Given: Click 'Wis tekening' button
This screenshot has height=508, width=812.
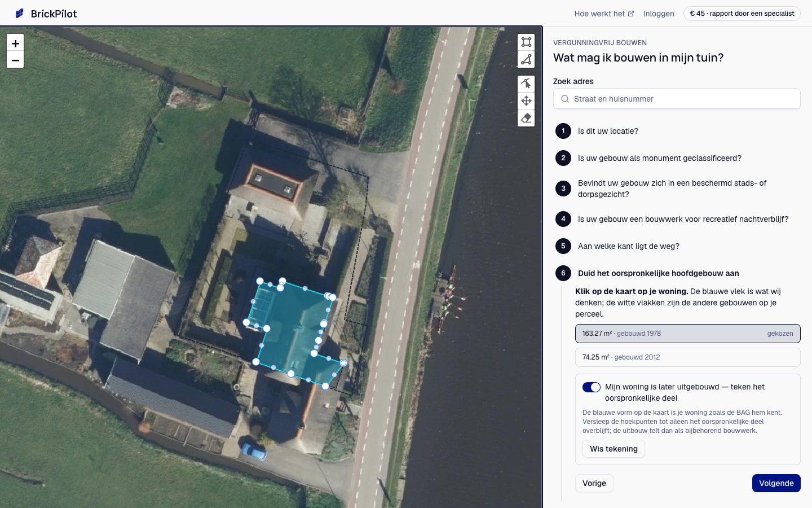Looking at the screenshot, I should point(614,449).
